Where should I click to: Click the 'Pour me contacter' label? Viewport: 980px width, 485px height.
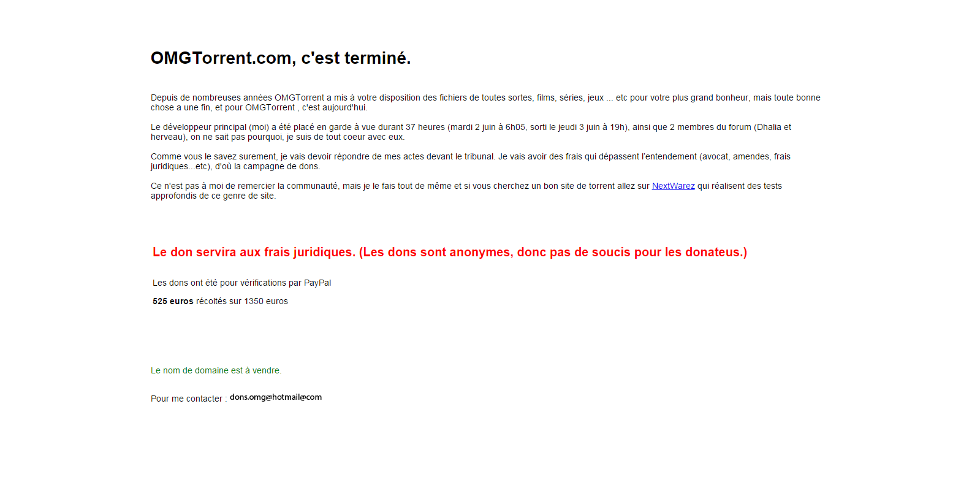pyautogui.click(x=189, y=399)
